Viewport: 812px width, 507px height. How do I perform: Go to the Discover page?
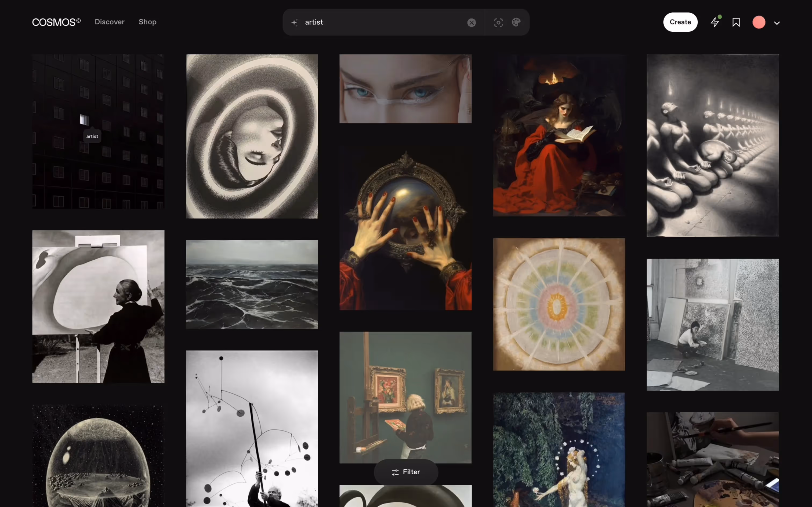(109, 22)
